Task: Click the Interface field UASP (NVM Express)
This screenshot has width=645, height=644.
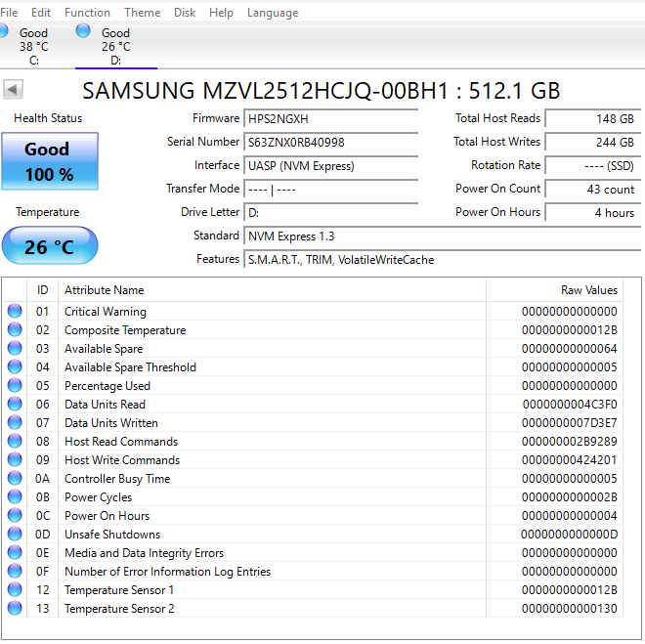Action: pyautogui.click(x=330, y=166)
